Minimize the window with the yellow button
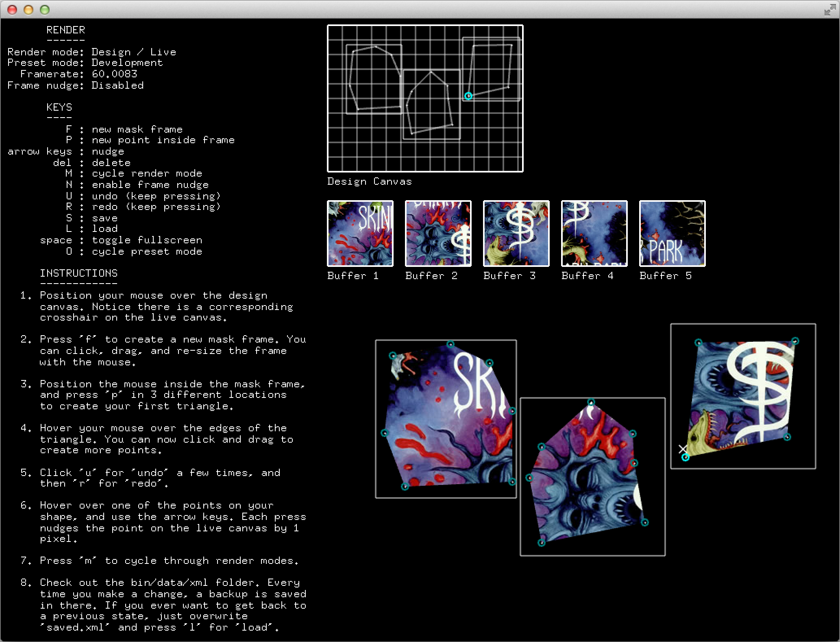The height and width of the screenshot is (642, 840). (x=28, y=10)
